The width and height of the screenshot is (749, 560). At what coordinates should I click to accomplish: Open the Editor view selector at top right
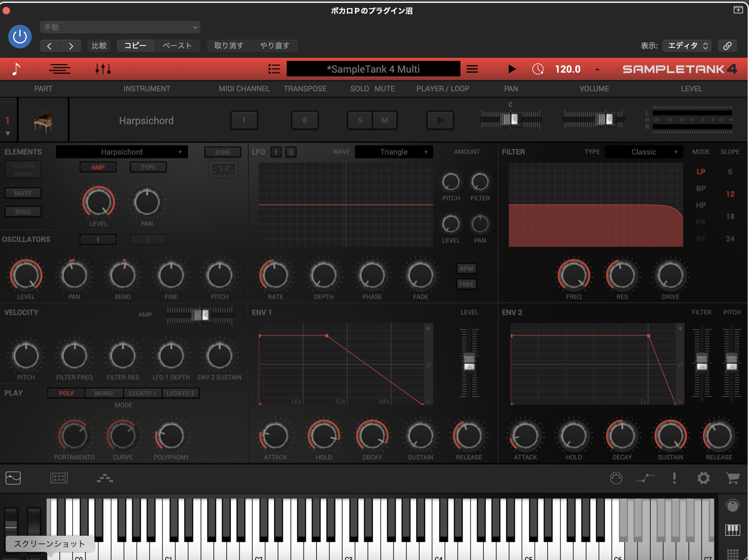[687, 46]
